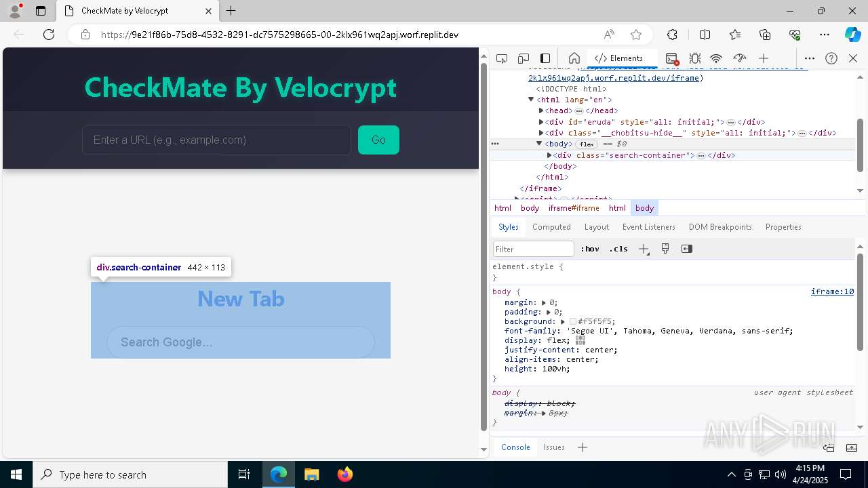The image size is (868, 488).
Task: Expand the div id="eruda" node
Action: [x=541, y=122]
